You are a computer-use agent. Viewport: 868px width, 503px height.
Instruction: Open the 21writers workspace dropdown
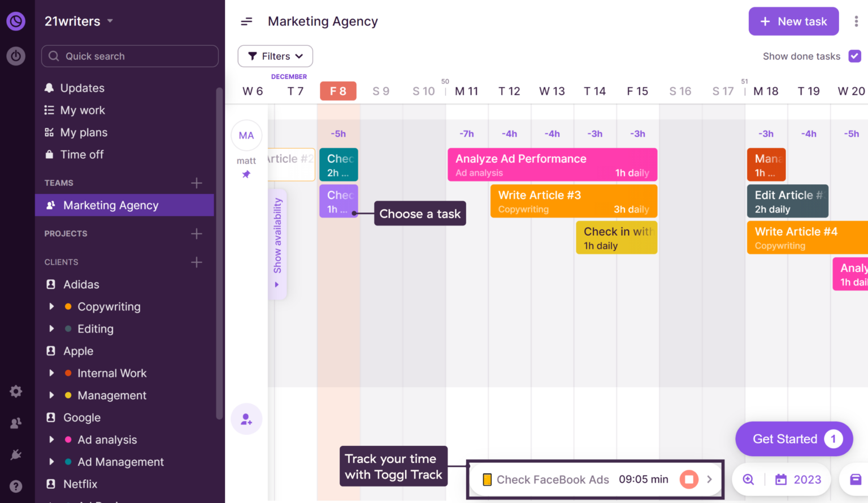coord(79,21)
